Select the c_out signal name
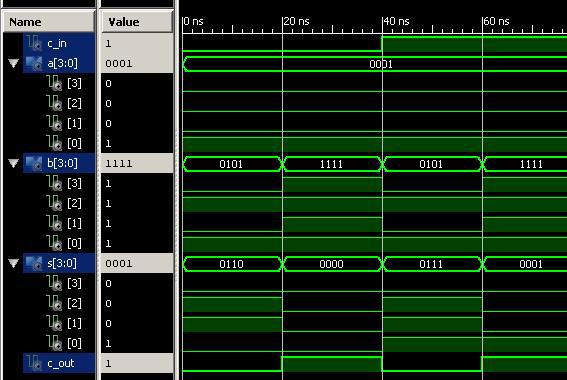 60,363
